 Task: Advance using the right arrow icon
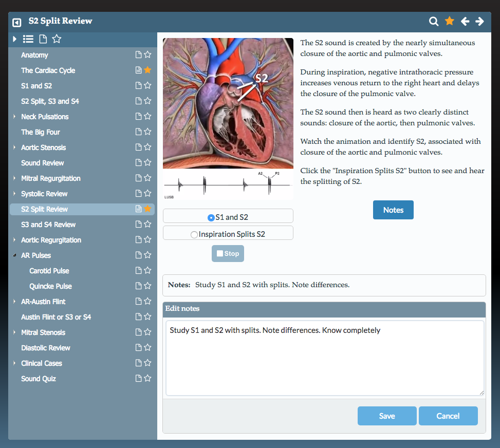pyautogui.click(x=479, y=22)
